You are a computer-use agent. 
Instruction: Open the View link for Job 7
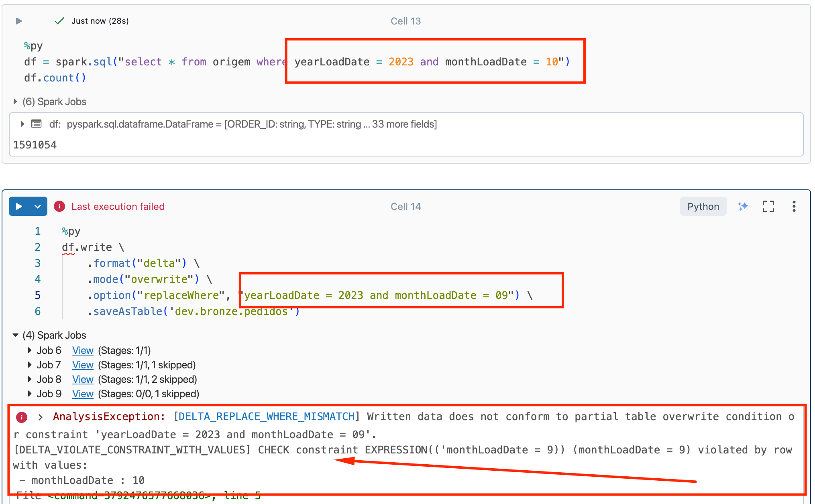point(83,365)
